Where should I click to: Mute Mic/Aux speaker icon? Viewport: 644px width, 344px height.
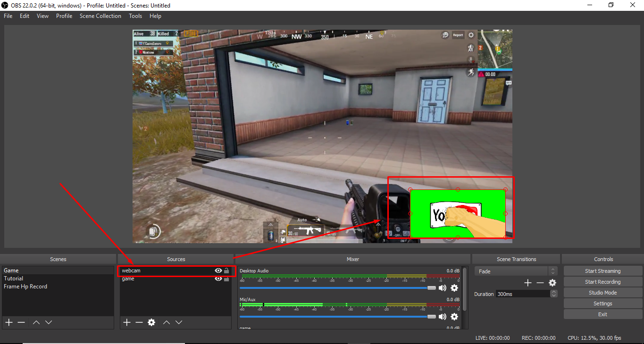point(443,317)
